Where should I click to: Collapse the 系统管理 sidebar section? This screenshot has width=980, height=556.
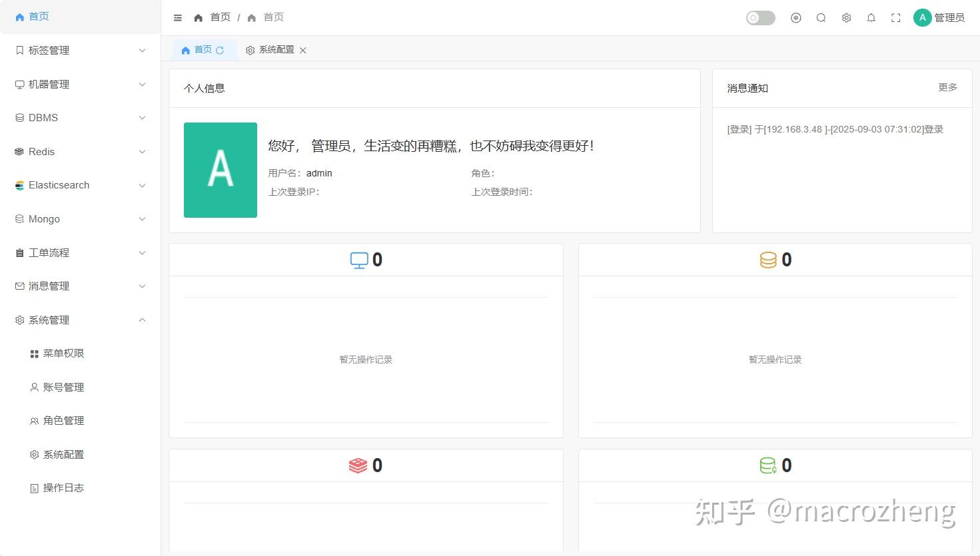142,320
